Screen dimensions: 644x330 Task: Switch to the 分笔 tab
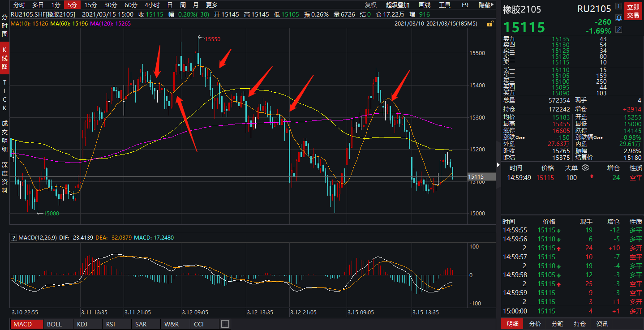pos(558,324)
